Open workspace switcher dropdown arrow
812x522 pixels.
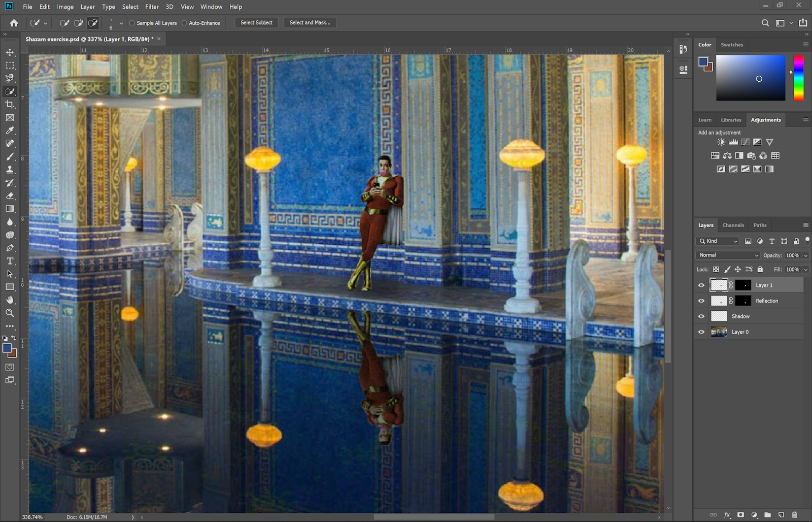791,23
